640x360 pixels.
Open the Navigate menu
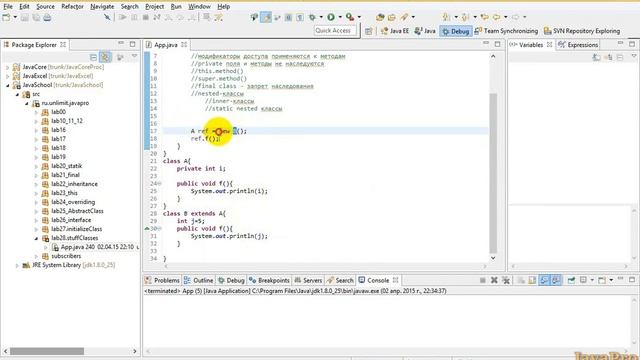[102, 7]
